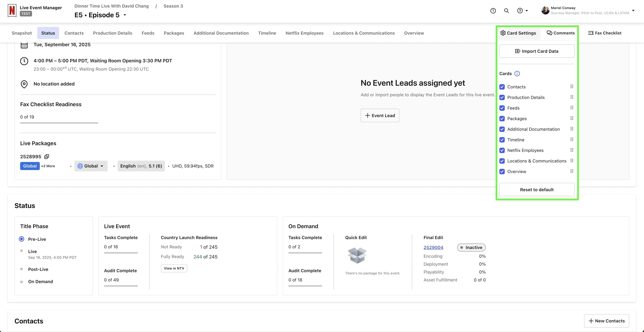The height and width of the screenshot is (332, 644).
Task: Click Reset to default button
Action: (537, 190)
